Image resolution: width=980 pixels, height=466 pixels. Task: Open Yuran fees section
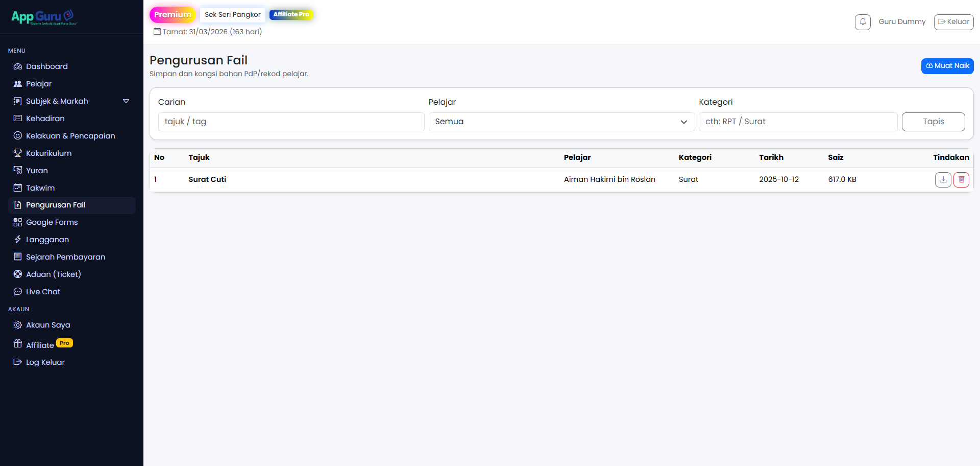[x=37, y=171]
